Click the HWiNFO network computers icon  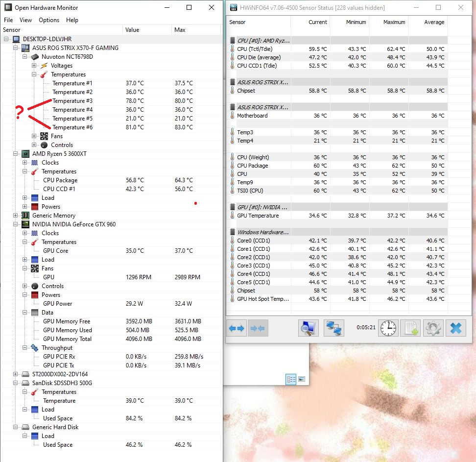coord(334,328)
